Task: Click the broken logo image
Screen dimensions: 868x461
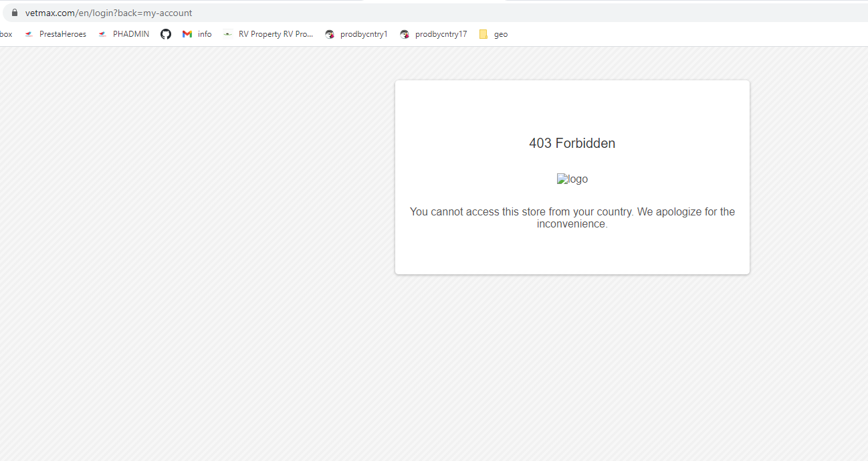Action: point(572,179)
